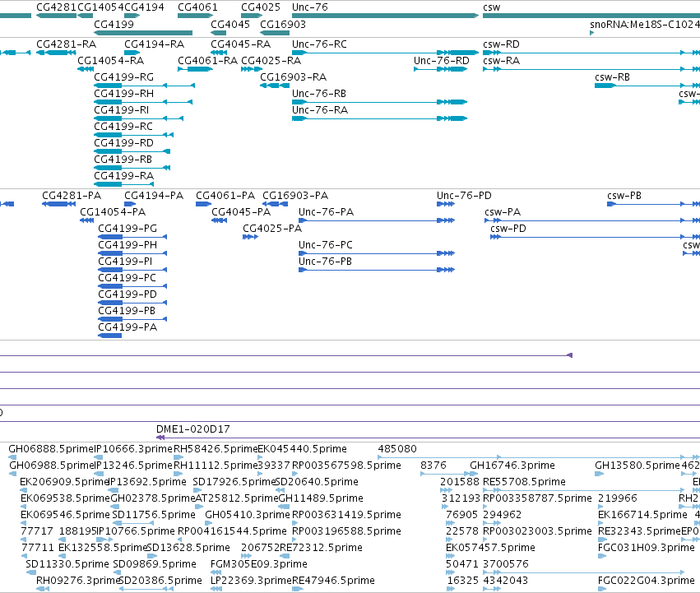Select protein CG4199-PC

(127, 278)
